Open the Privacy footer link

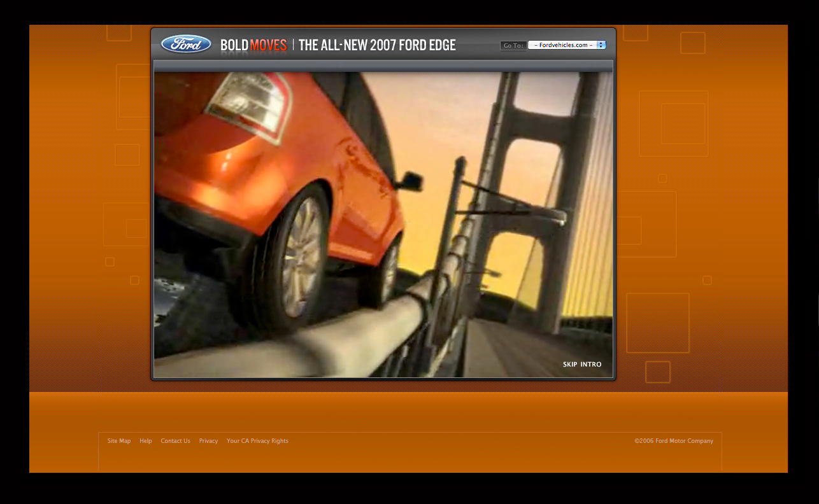point(208,441)
